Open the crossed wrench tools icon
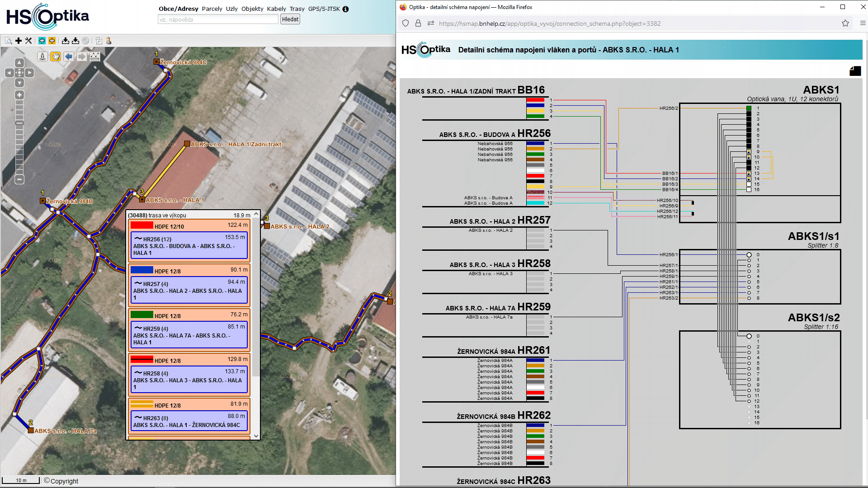Image resolution: width=868 pixels, height=488 pixels. pyautogui.click(x=28, y=41)
